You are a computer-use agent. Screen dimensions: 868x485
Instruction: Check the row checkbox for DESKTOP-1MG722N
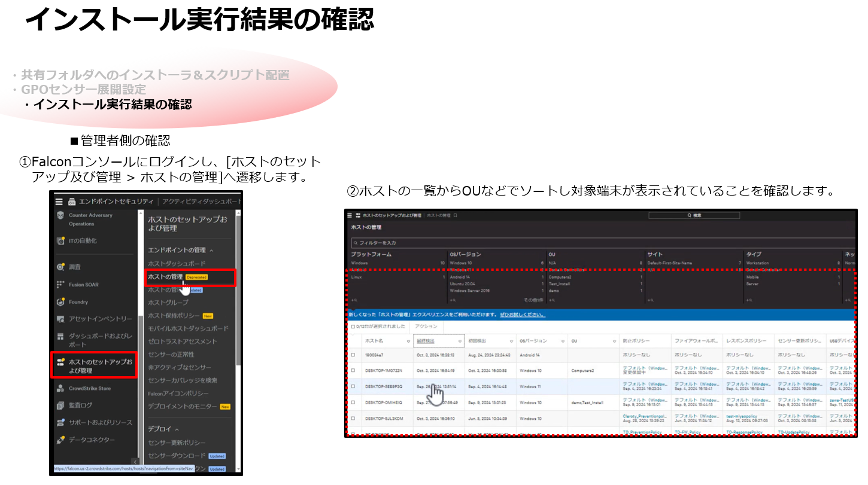click(x=353, y=371)
